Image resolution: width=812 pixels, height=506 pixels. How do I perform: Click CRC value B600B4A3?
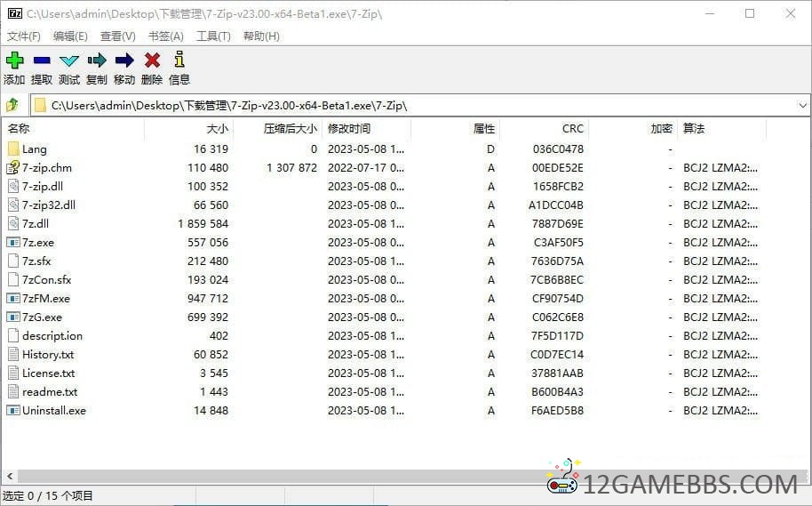(557, 391)
